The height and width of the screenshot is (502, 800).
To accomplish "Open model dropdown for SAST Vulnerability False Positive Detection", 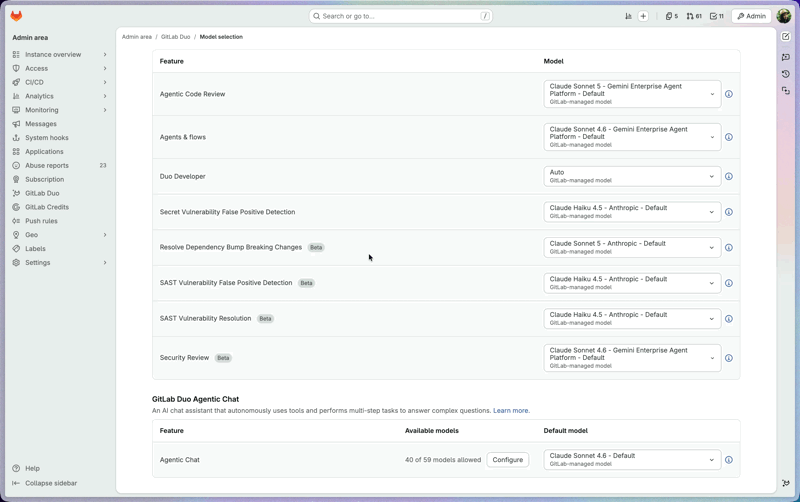I will click(x=632, y=283).
